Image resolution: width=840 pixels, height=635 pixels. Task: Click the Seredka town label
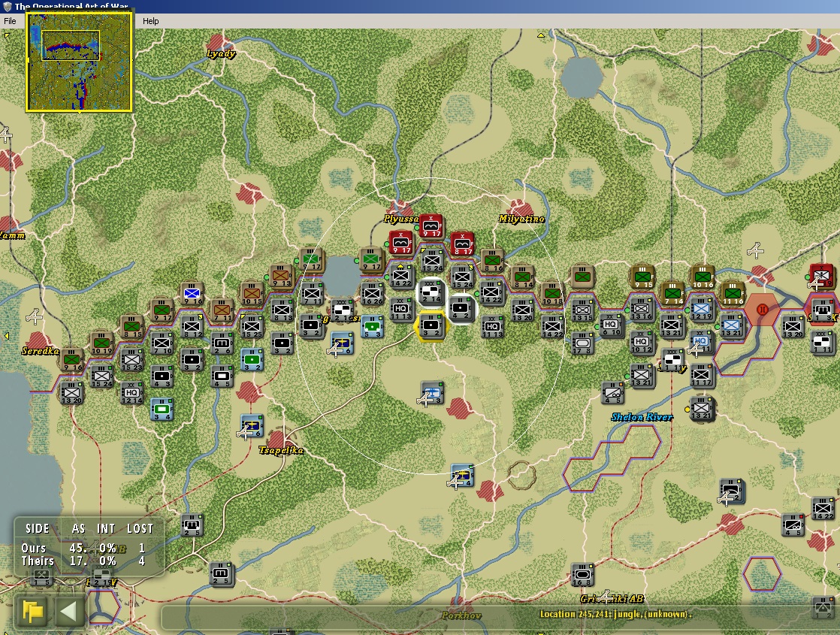[x=40, y=351]
